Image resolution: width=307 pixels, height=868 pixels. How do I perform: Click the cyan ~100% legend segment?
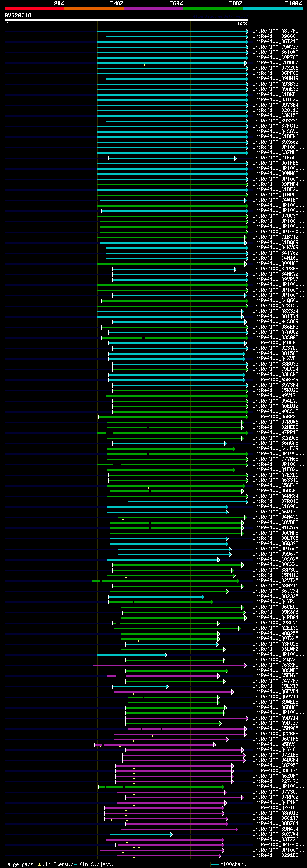(272, 9)
